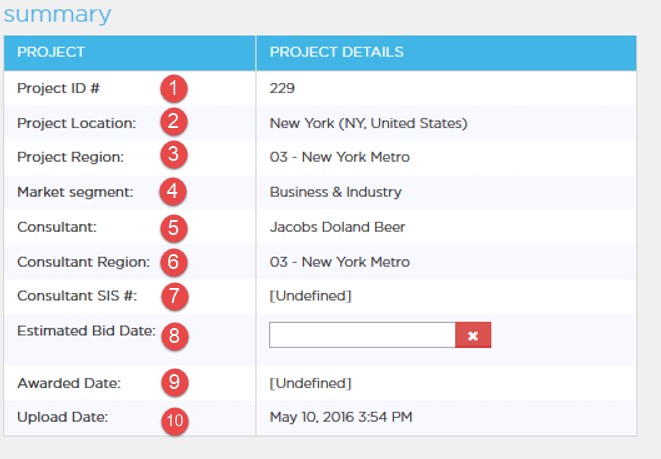Click the summary heading text

[57, 14]
